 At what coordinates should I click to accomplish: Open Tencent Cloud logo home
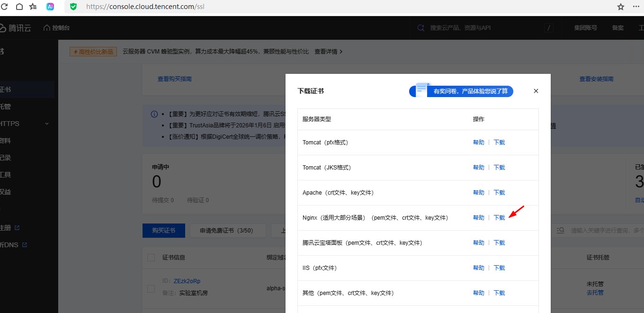tap(16, 28)
